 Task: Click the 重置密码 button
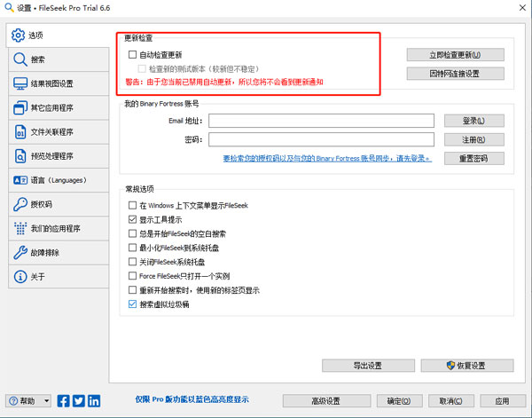point(474,158)
